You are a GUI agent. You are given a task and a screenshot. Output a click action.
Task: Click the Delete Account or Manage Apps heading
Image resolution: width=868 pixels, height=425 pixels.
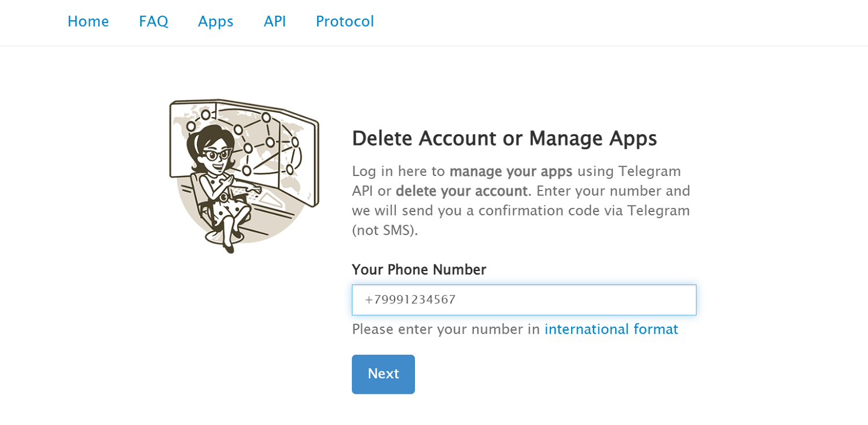pyautogui.click(x=504, y=138)
